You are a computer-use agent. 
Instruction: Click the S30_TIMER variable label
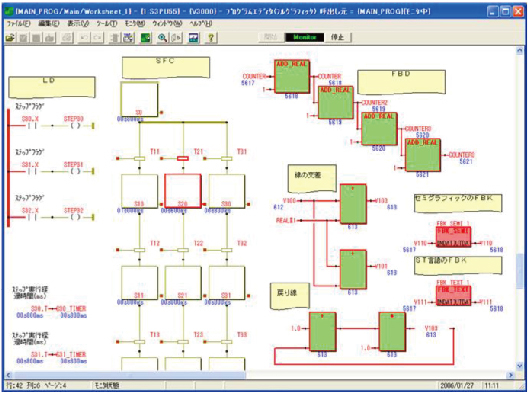(x=71, y=308)
